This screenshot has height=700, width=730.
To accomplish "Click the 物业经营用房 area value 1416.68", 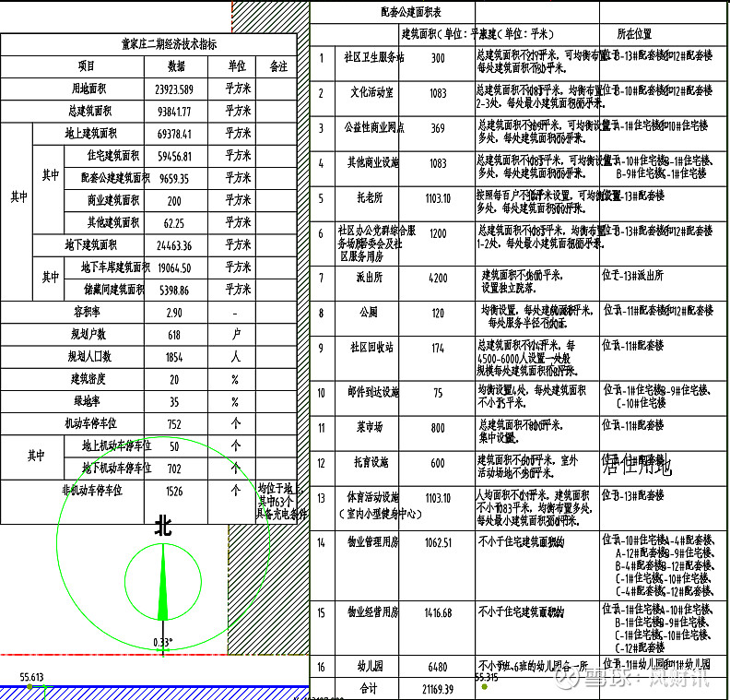I will point(438,613).
